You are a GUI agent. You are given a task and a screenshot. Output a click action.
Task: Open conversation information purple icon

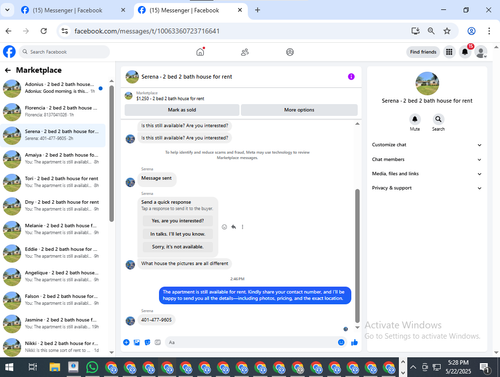point(351,77)
